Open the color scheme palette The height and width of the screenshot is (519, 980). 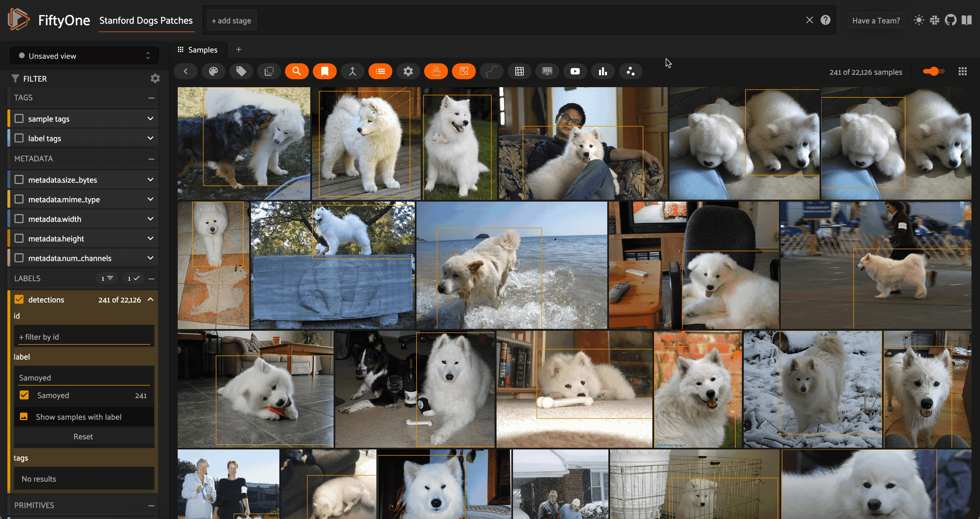(x=213, y=72)
